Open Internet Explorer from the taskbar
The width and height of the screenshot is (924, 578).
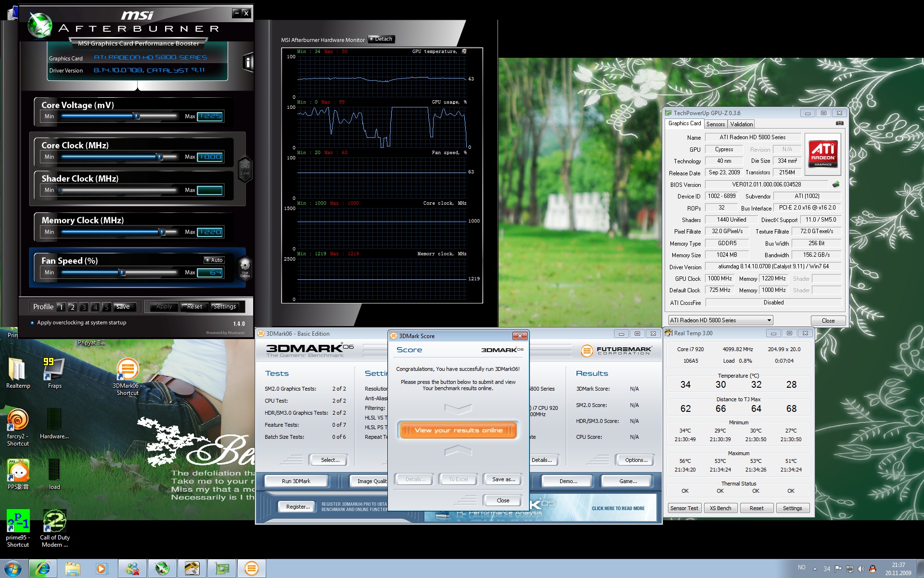42,568
